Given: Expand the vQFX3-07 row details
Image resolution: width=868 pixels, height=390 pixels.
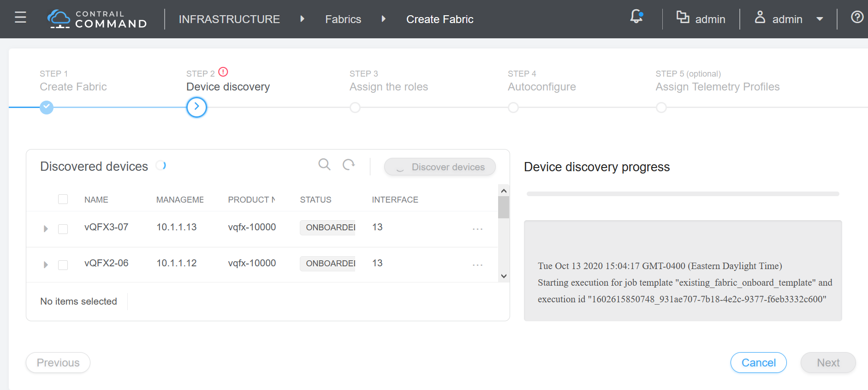Looking at the screenshot, I should point(46,229).
